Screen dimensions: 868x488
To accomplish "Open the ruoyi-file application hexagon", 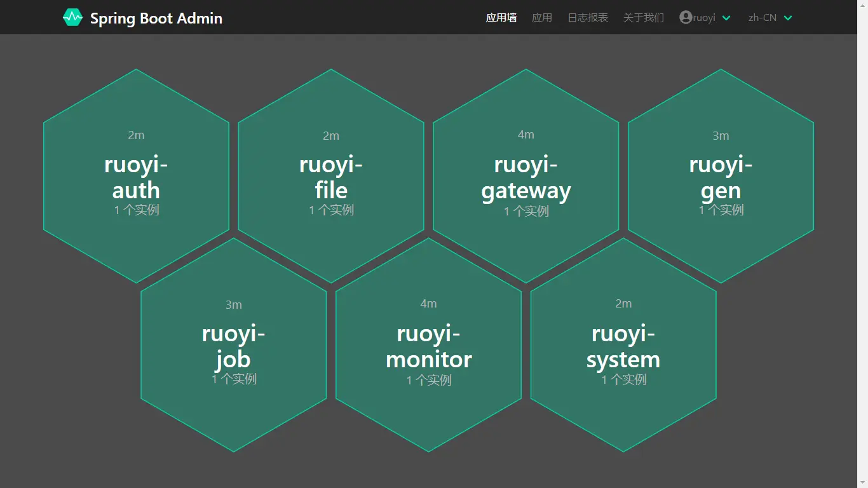I will pyautogui.click(x=331, y=176).
